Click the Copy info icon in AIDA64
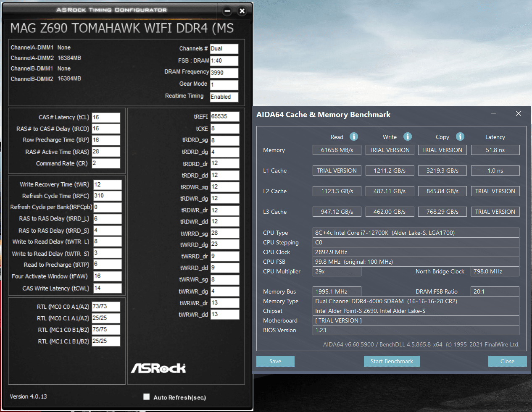This screenshot has width=532, height=412. [460, 136]
